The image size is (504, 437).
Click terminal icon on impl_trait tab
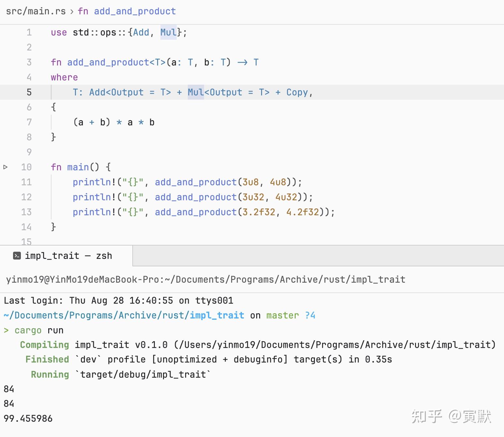pos(17,256)
